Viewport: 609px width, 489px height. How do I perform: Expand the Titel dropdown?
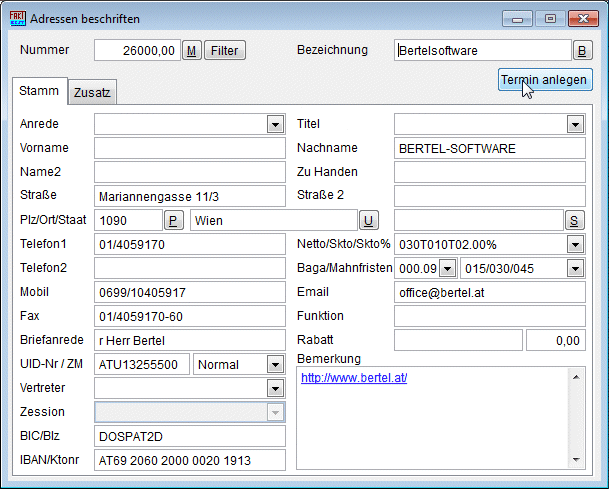pos(575,125)
